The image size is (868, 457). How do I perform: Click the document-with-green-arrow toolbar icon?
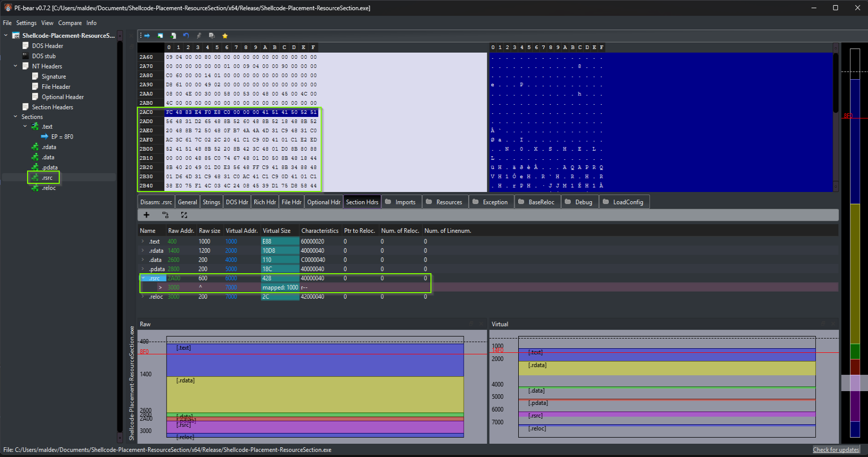[173, 36]
